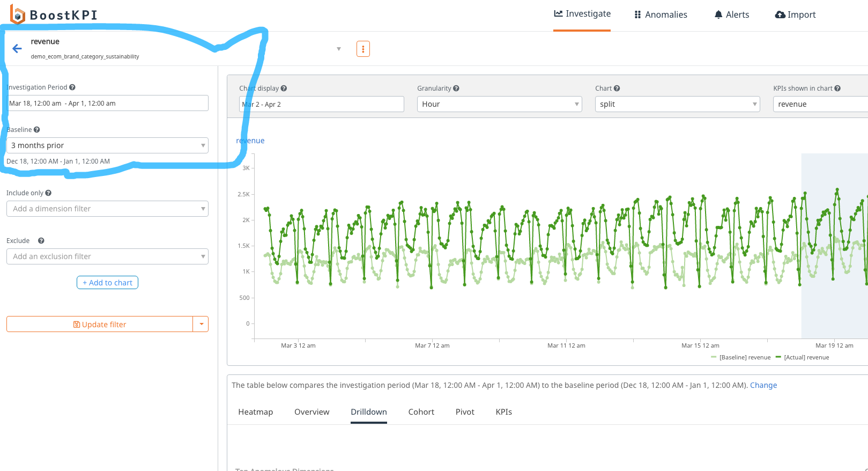
Task: Click the Baseline help question mark icon
Action: [x=37, y=130]
